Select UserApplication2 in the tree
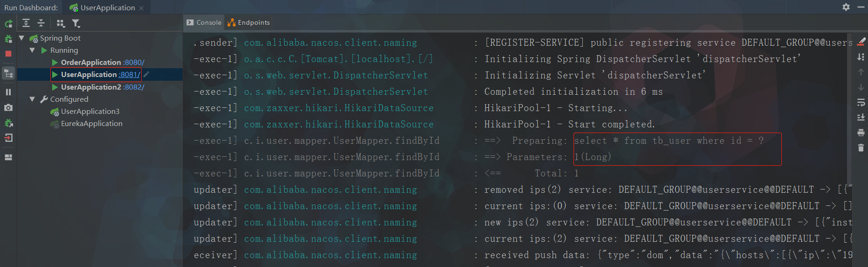 coord(91,87)
